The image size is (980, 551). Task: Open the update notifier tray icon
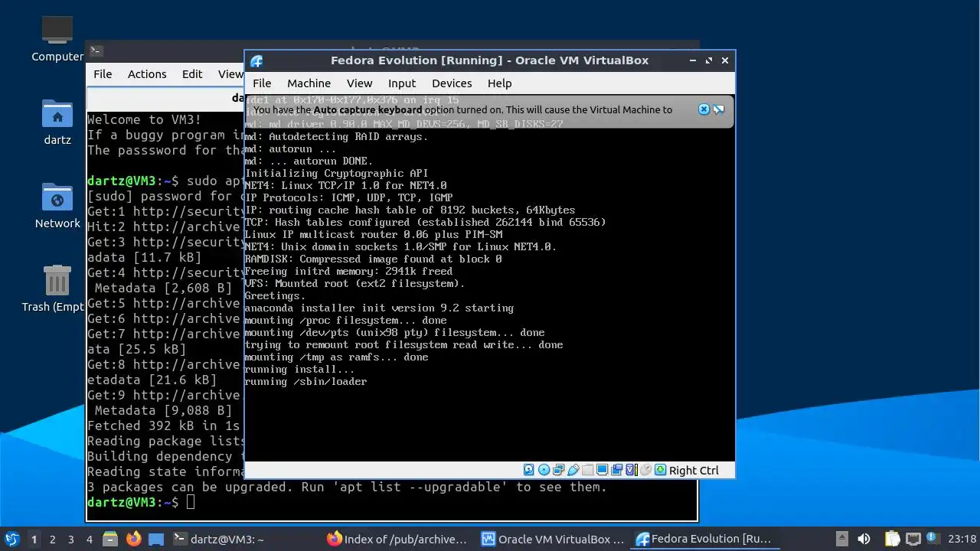933,539
